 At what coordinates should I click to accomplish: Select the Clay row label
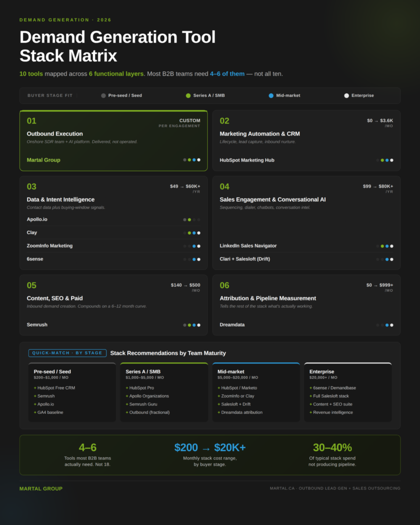click(x=32, y=232)
